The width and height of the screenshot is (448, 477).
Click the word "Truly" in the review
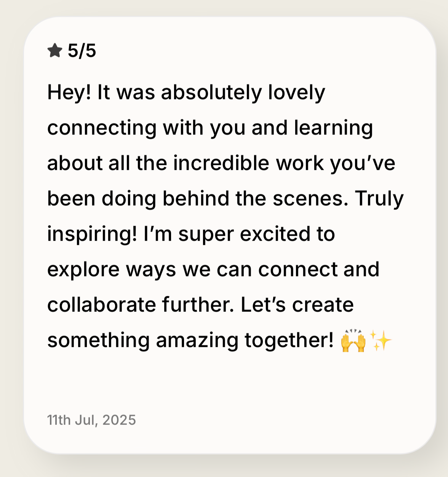point(379,199)
